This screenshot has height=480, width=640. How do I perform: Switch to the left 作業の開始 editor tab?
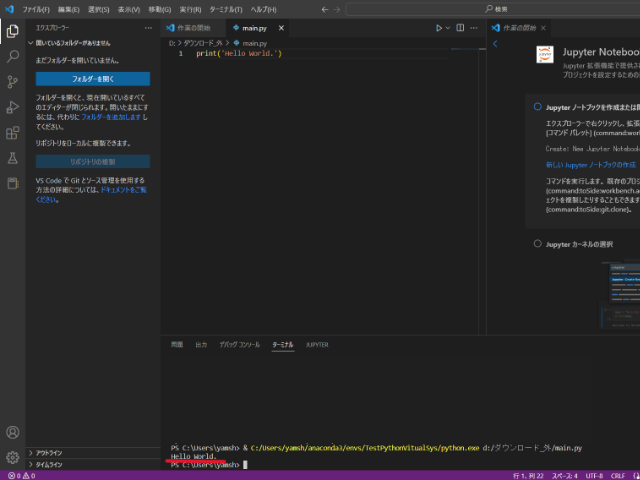tap(193, 28)
